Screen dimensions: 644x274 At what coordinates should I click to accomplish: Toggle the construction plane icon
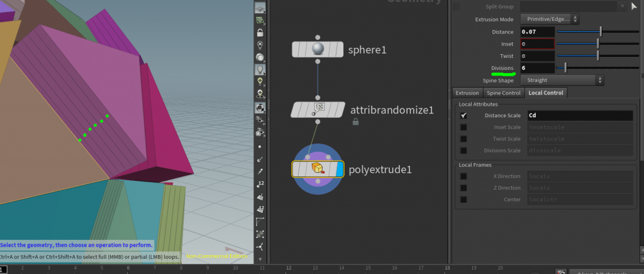(260, 20)
